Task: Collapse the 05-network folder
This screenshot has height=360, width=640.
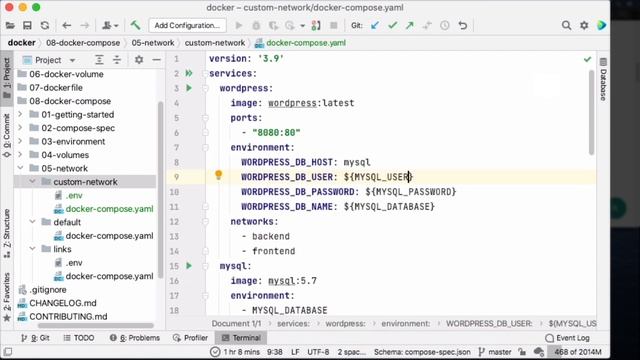Action: pos(20,168)
